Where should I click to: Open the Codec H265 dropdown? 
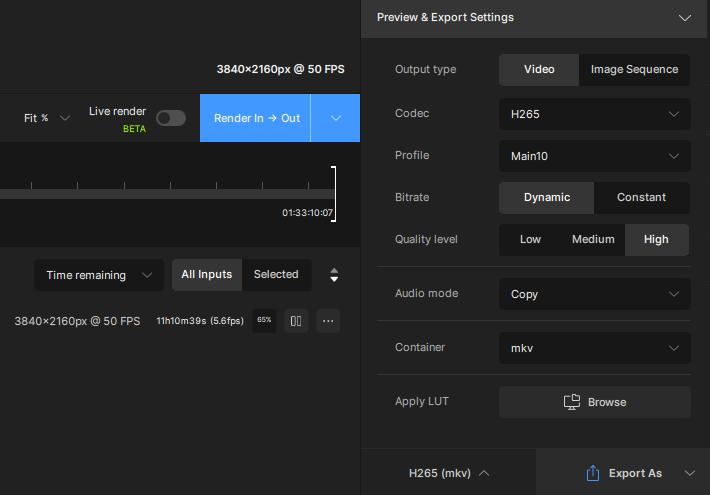tap(594, 114)
